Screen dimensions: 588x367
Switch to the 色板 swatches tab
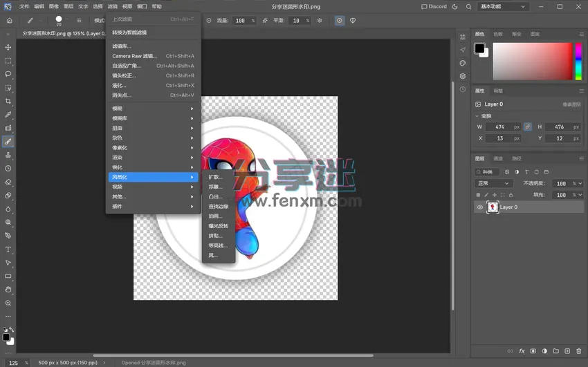pyautogui.click(x=498, y=34)
